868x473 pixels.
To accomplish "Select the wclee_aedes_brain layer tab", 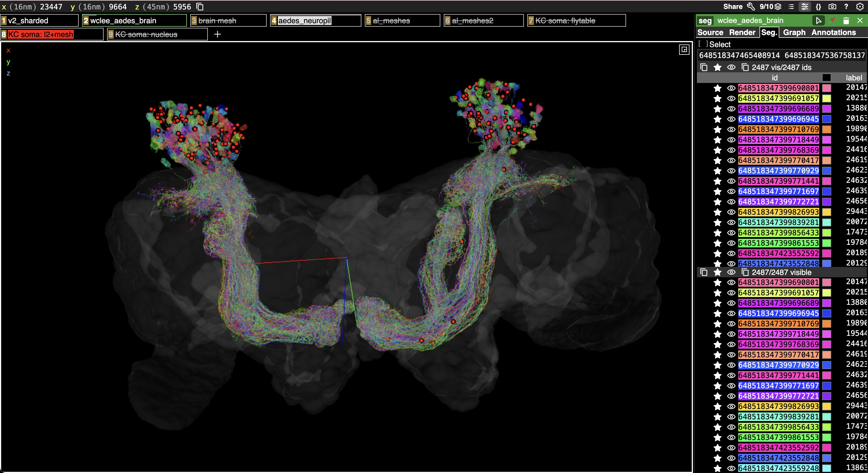I will 134,21.
